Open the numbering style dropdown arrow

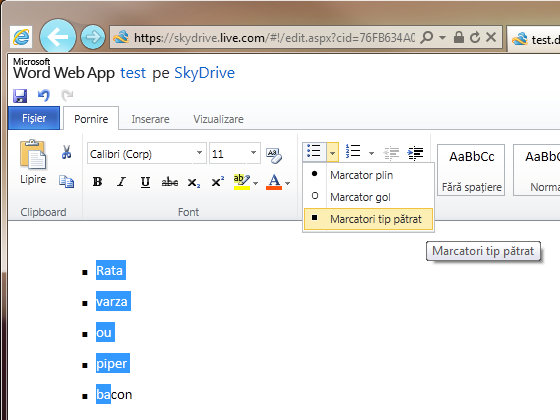point(371,154)
